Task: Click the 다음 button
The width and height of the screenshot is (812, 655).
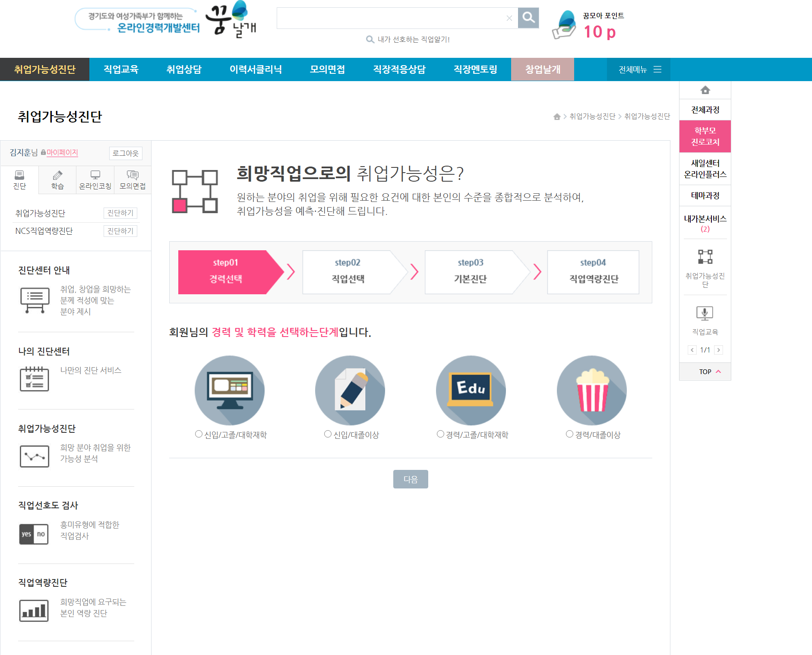Action: pos(411,479)
